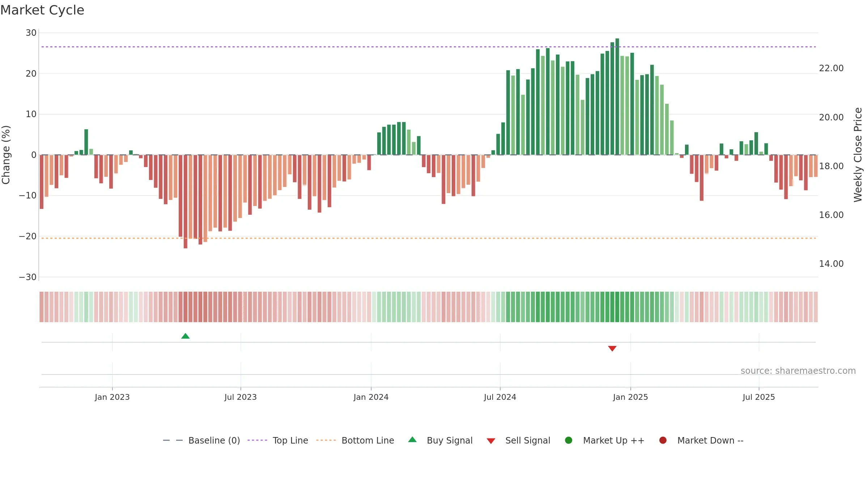
Task: Click the Change (%) axis title
Action: pyautogui.click(x=6, y=155)
